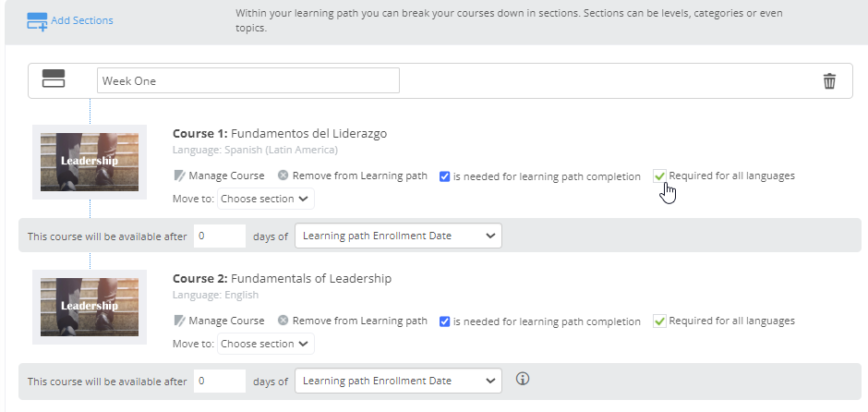868x412 pixels.
Task: Open Course 2 'Choose section' dropdown
Action: click(x=266, y=344)
